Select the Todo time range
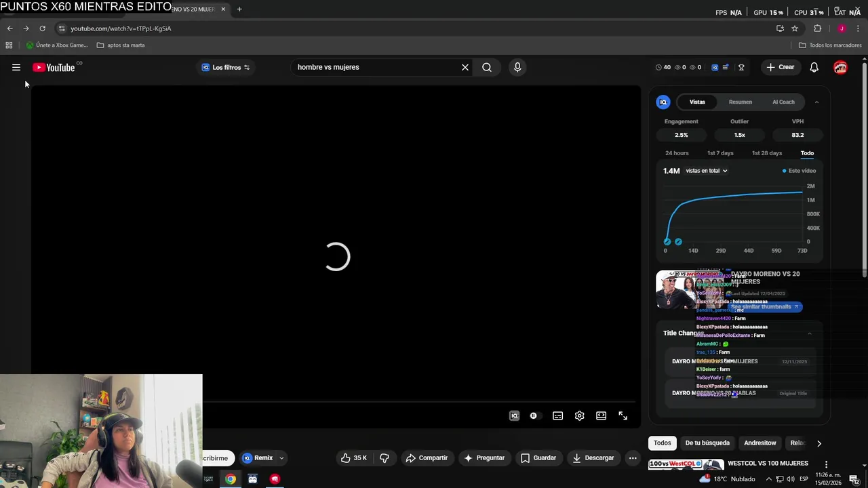 (x=807, y=153)
